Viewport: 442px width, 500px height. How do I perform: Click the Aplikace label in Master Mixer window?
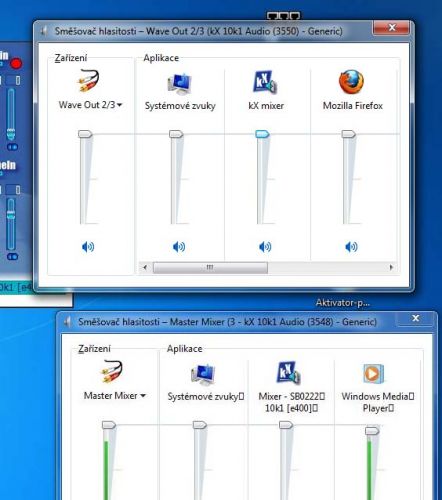tap(184, 349)
